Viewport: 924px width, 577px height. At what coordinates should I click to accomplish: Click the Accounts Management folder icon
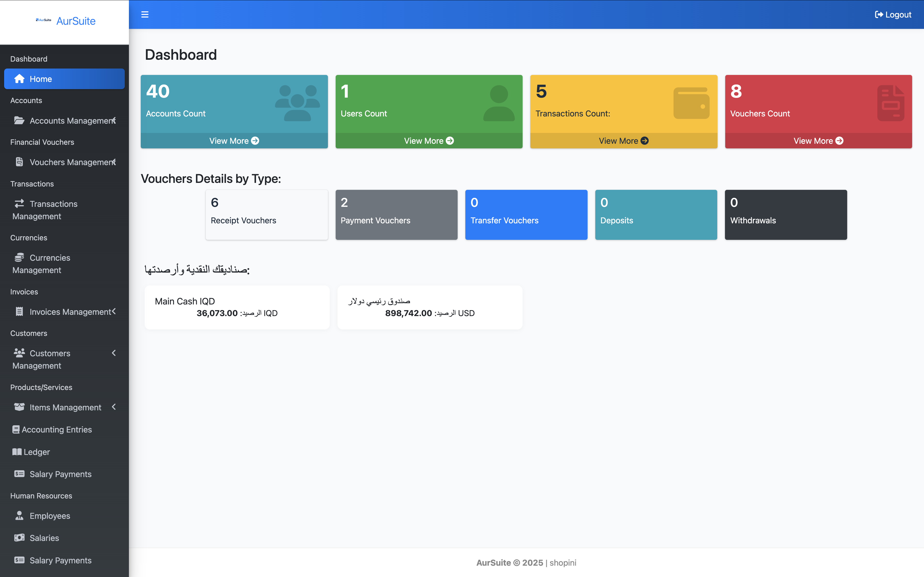click(19, 121)
